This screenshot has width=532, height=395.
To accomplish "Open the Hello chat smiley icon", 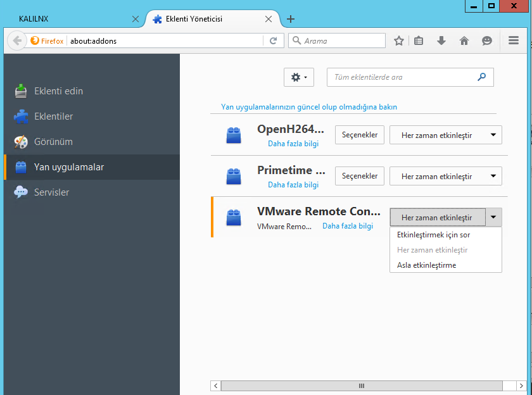I will click(x=487, y=41).
